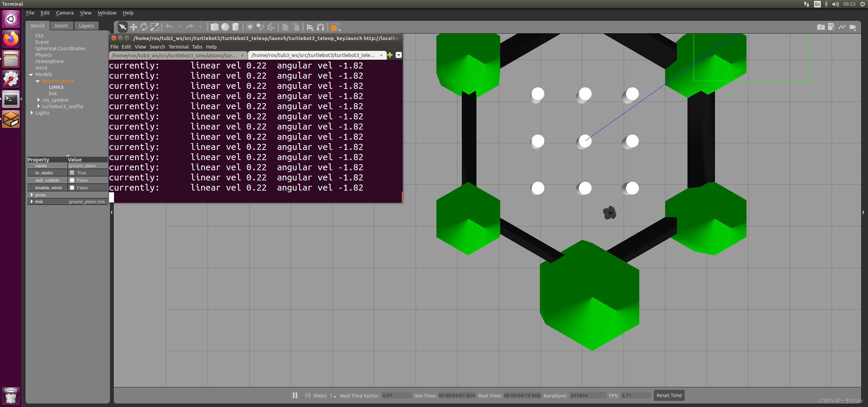This screenshot has height=407, width=868.
Task: Expand the turtlebot3_waffle model tree
Action: [x=39, y=106]
